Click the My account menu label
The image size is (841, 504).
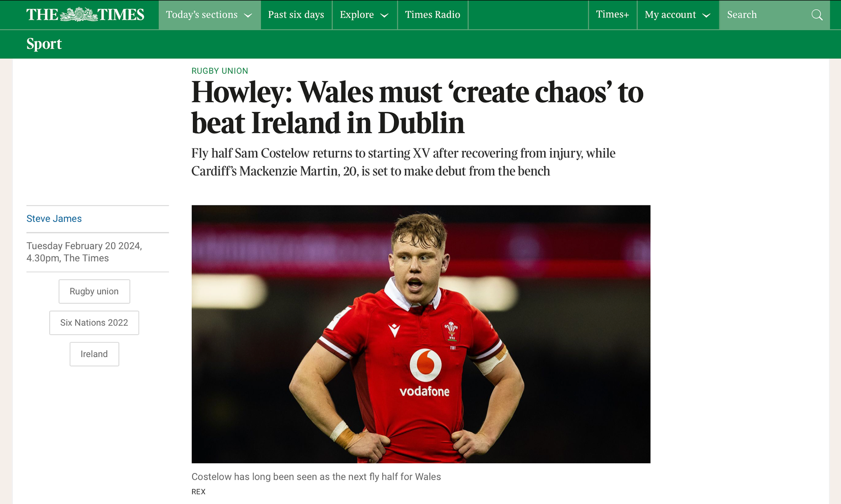670,15
